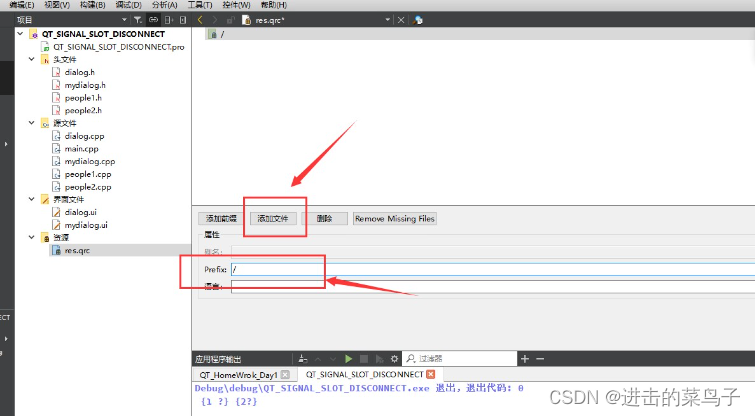Screen dimensions: 755x416
Task: Select res.qrc in the project tree
Action: click(77, 250)
